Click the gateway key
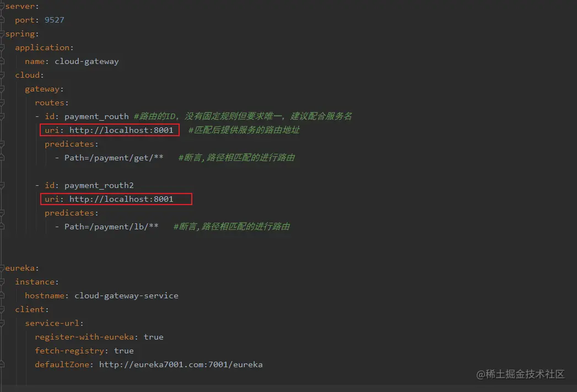 tap(42, 89)
